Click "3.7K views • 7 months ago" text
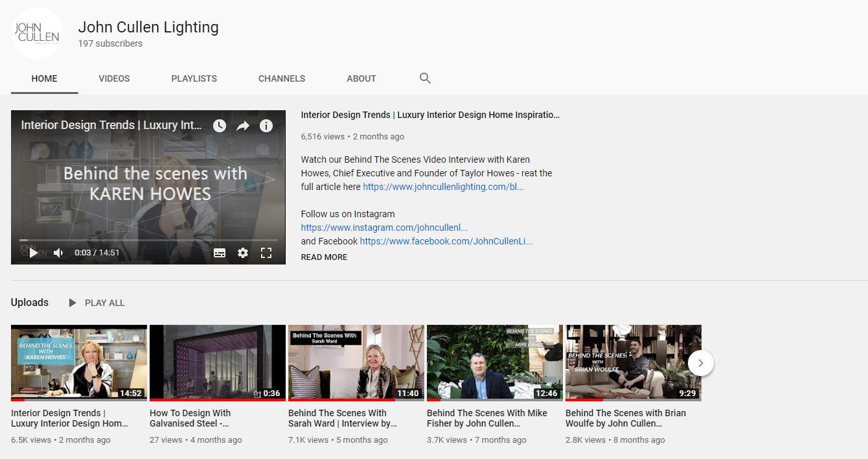Image resolution: width=868 pixels, height=459 pixels. coord(477,440)
